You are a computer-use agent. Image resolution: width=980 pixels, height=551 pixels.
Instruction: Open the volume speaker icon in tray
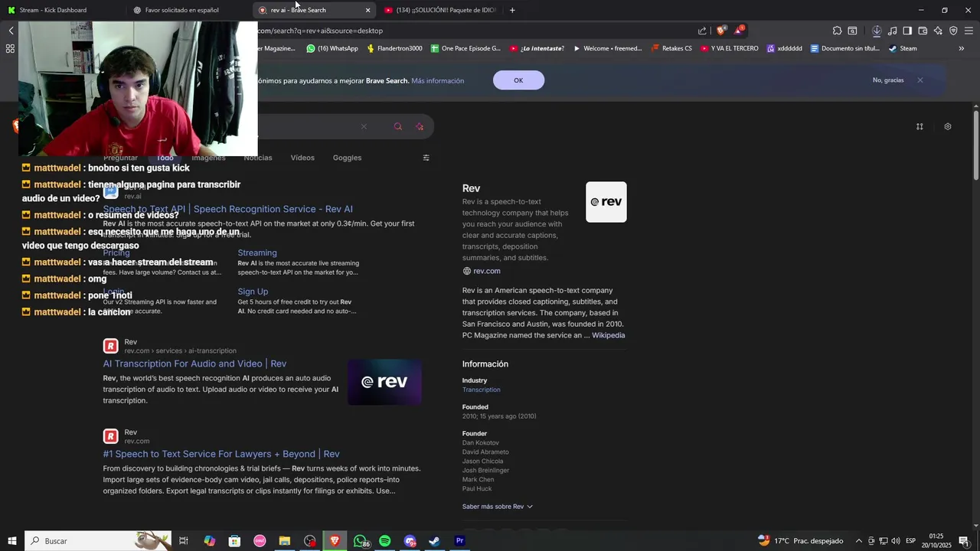coord(896,541)
